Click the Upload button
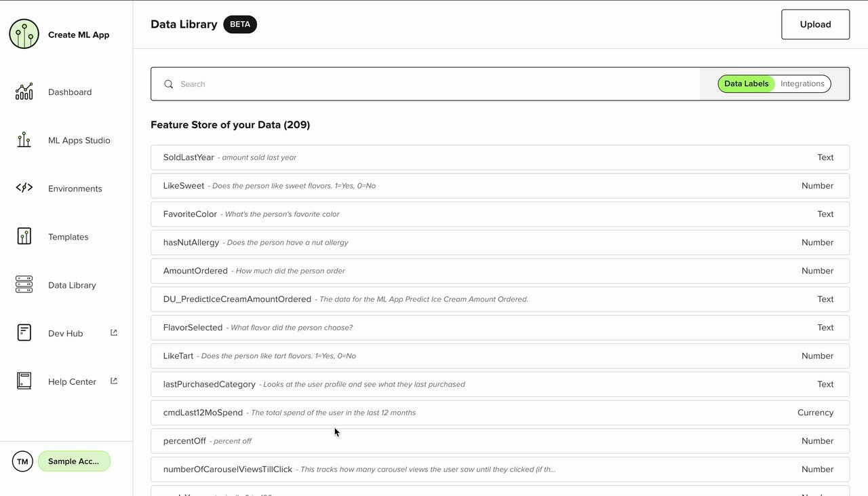 pyautogui.click(x=815, y=24)
